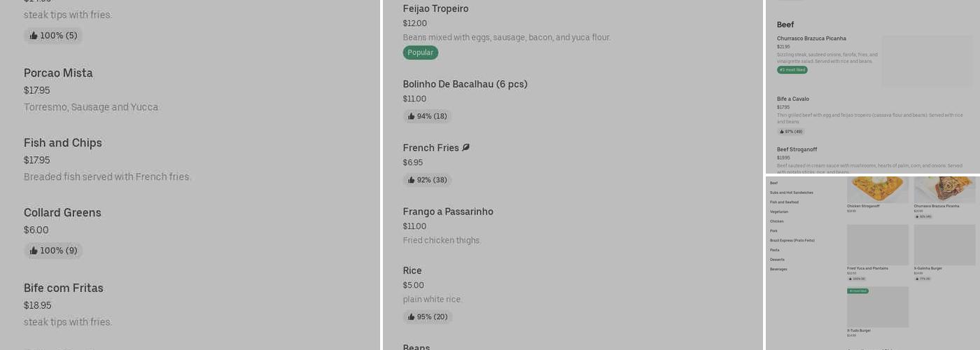
Task: Open the Vegetarian menu category
Action: (779, 211)
